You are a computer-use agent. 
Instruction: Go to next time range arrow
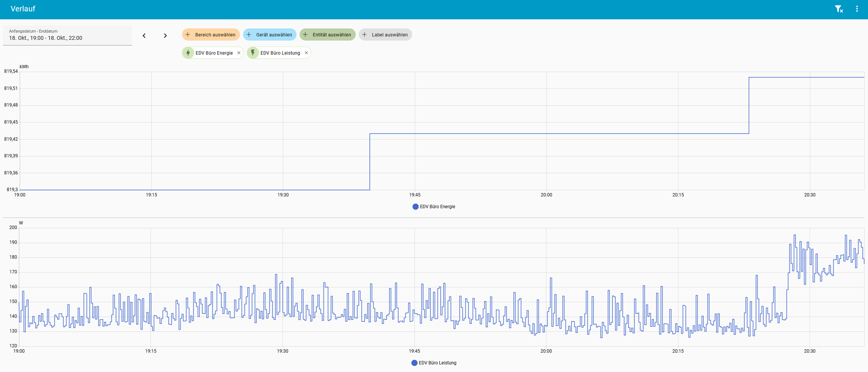(x=165, y=36)
